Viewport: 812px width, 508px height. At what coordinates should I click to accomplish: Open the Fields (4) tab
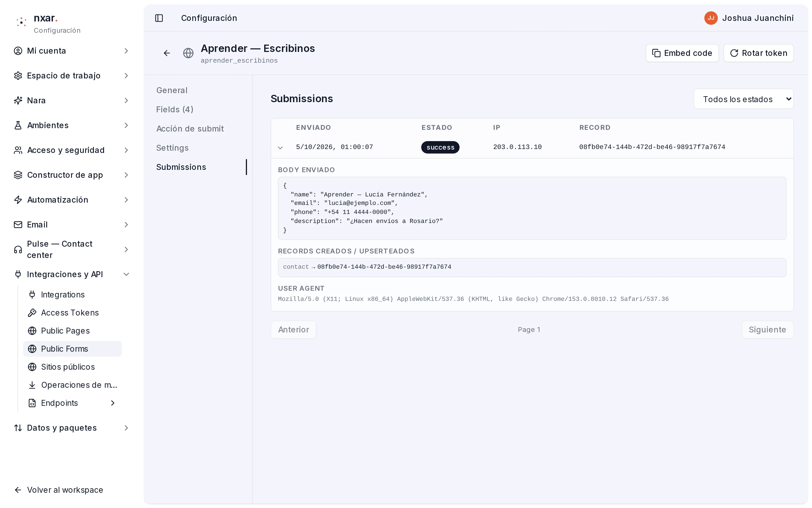tap(175, 110)
